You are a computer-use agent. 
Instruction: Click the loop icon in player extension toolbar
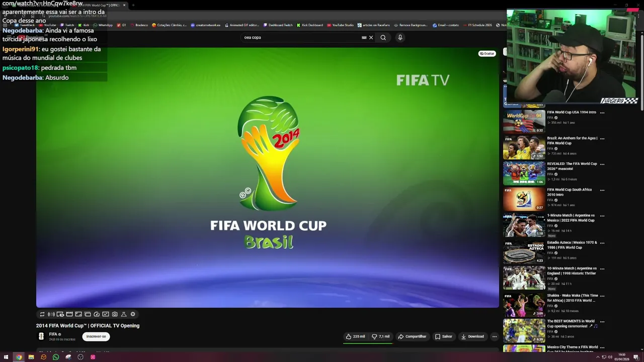[42, 314]
